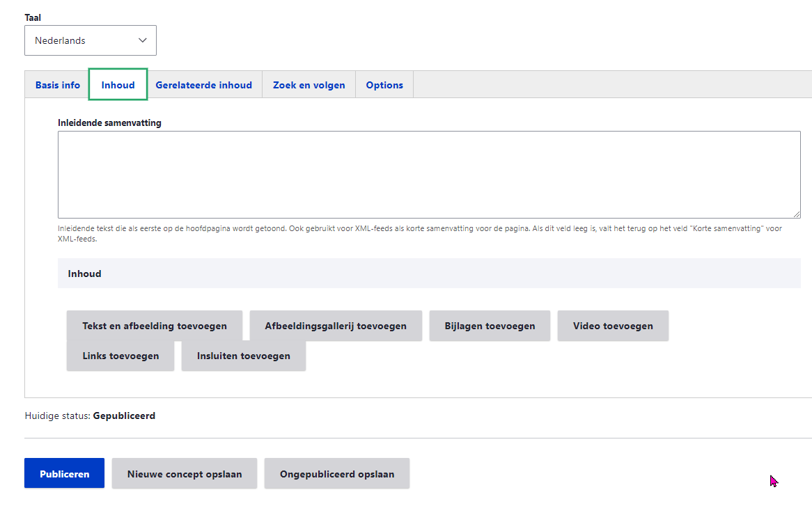
Task: Focus the introductory summary text area
Action: tap(428, 174)
